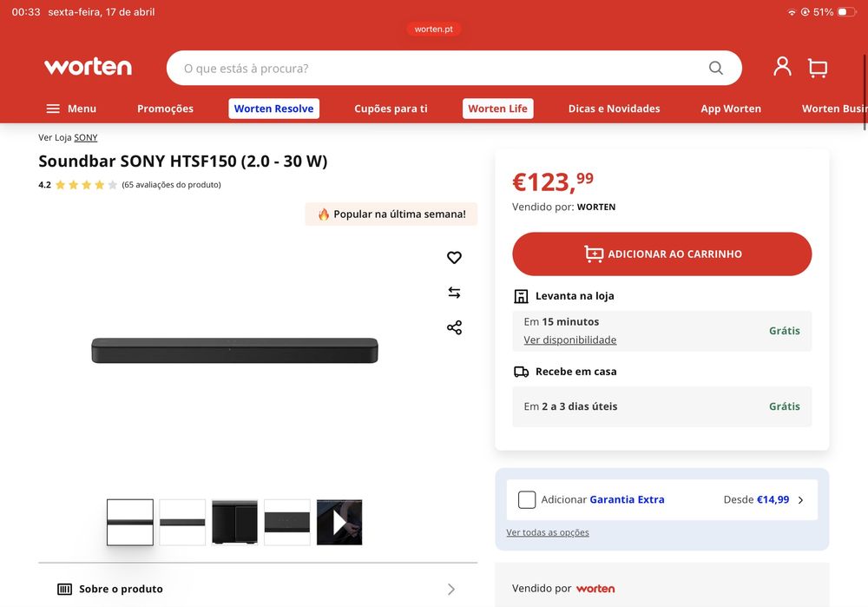Expand the 'Sobre o produto' section
The image size is (868, 607).
point(258,589)
